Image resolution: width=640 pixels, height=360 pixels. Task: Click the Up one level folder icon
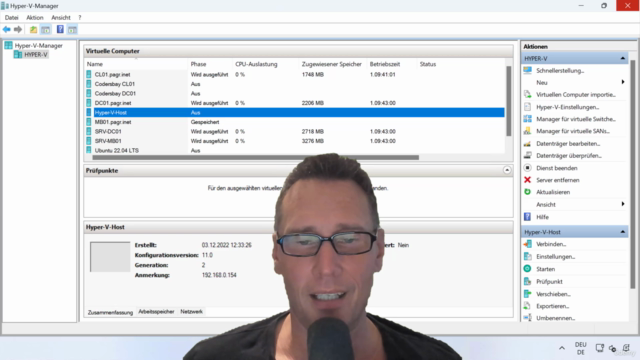(x=33, y=29)
